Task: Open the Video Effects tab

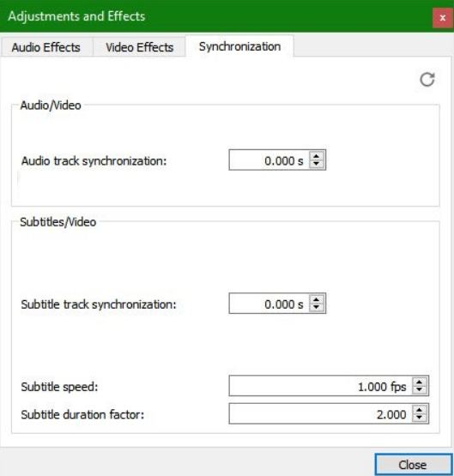Action: tap(139, 47)
